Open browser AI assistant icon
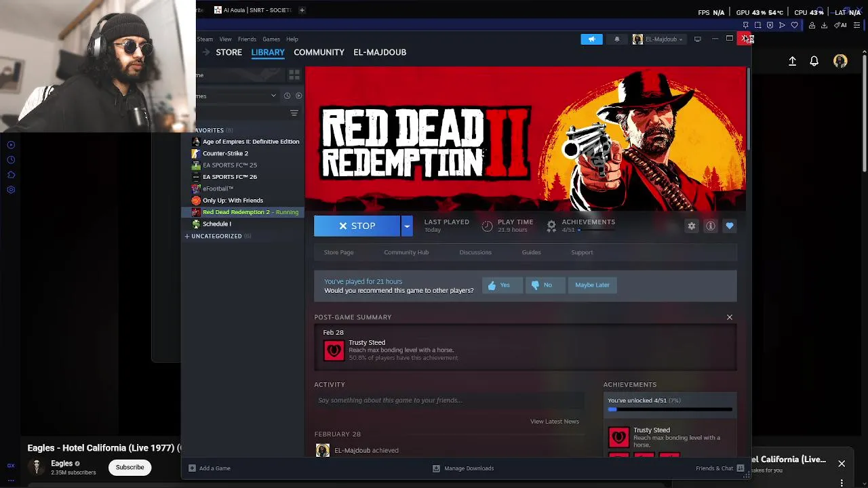This screenshot has height=488, width=868. click(840, 25)
